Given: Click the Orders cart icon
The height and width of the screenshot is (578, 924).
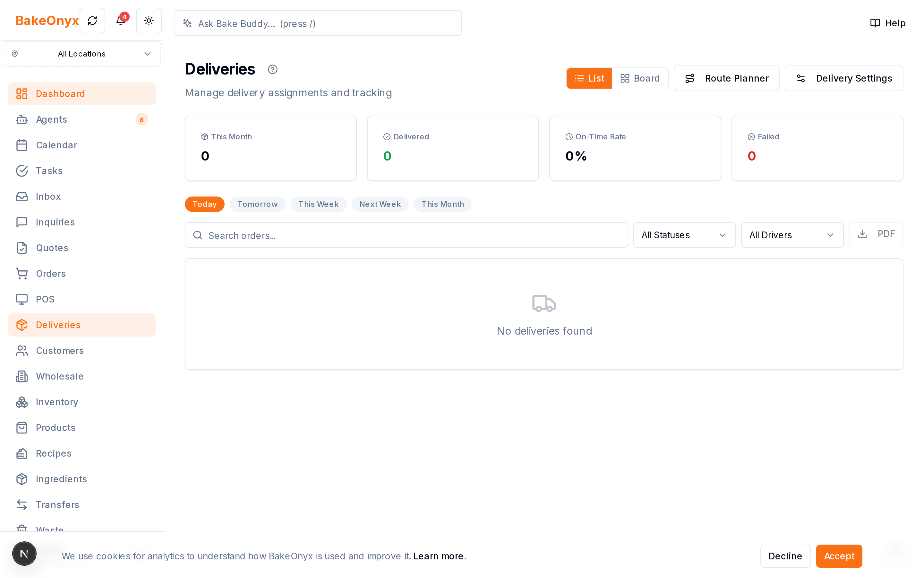Looking at the screenshot, I should (22, 274).
